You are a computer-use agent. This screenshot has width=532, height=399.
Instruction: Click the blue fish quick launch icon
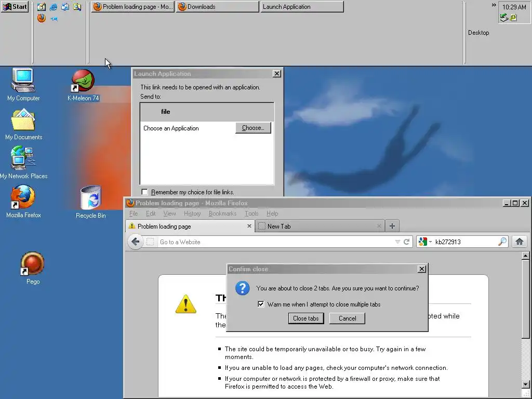pyautogui.click(x=54, y=19)
